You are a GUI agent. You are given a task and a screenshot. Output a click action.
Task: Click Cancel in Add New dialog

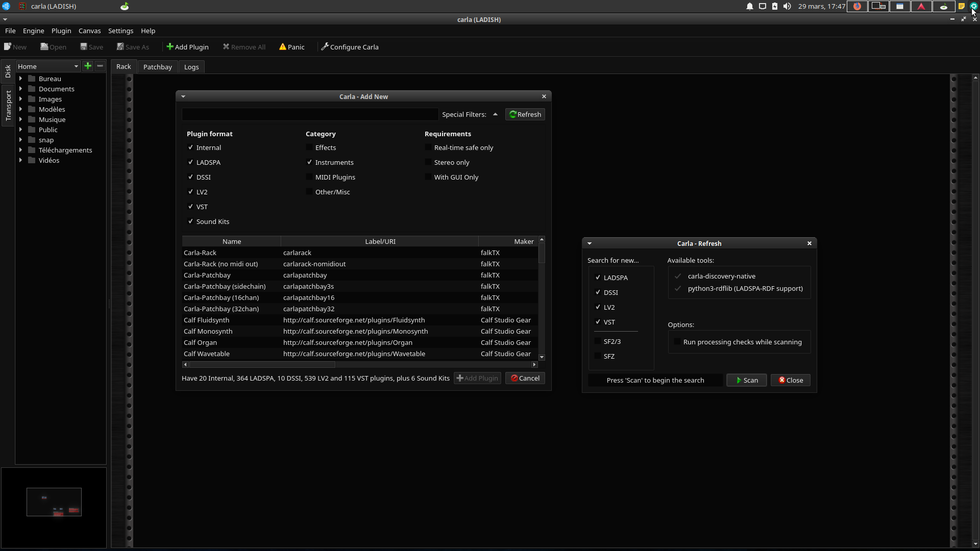(525, 378)
